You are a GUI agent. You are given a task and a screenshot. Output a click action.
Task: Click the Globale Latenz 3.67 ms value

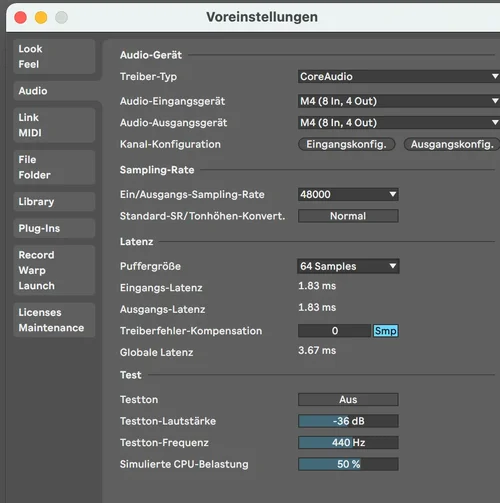[x=317, y=350]
